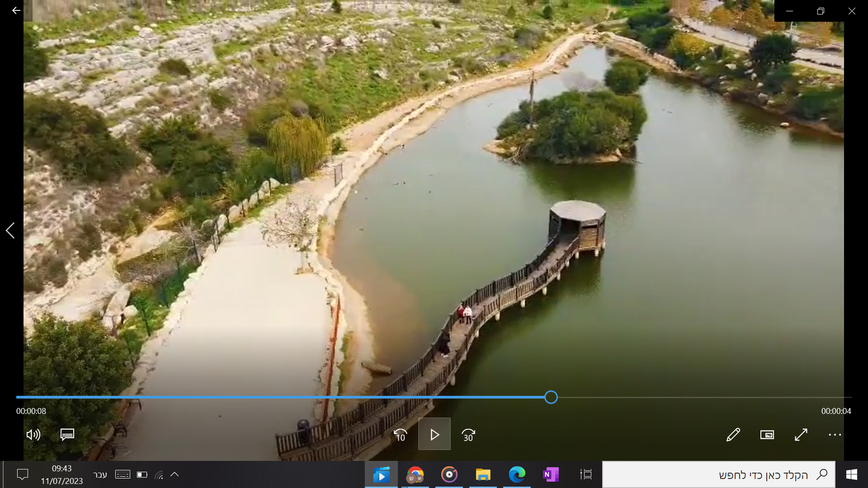
Task: Check the battery status icon
Action: click(x=142, y=474)
